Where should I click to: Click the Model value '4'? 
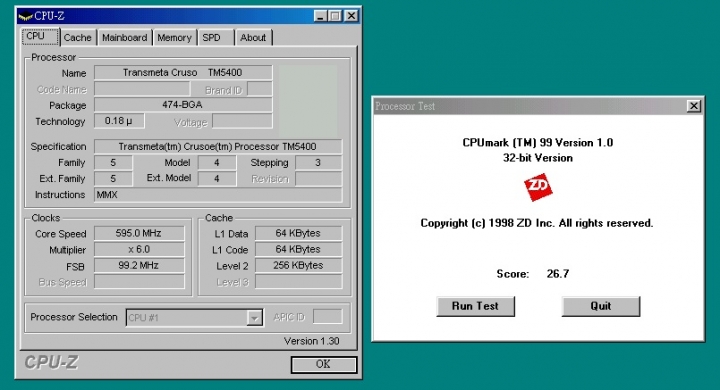coord(217,163)
